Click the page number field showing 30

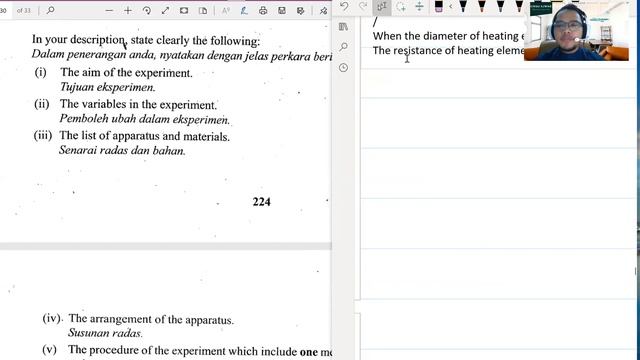(4, 11)
